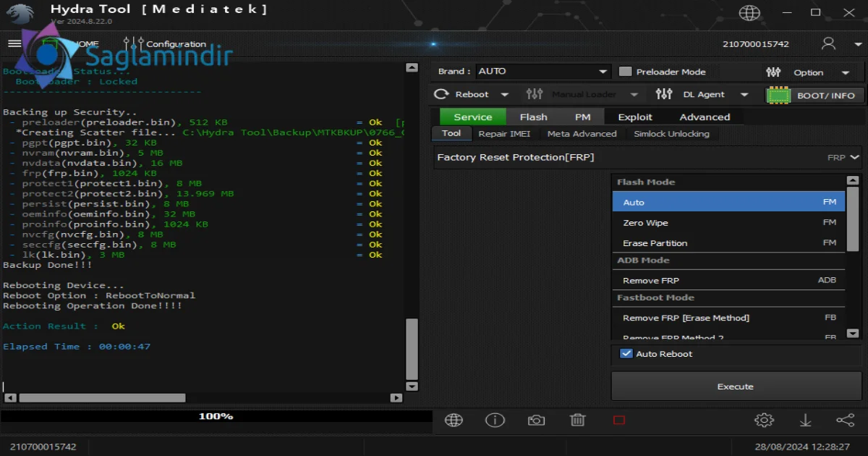Image resolution: width=868 pixels, height=456 pixels.
Task: Click the log horizontal scrollbar thumb
Action: click(x=102, y=397)
